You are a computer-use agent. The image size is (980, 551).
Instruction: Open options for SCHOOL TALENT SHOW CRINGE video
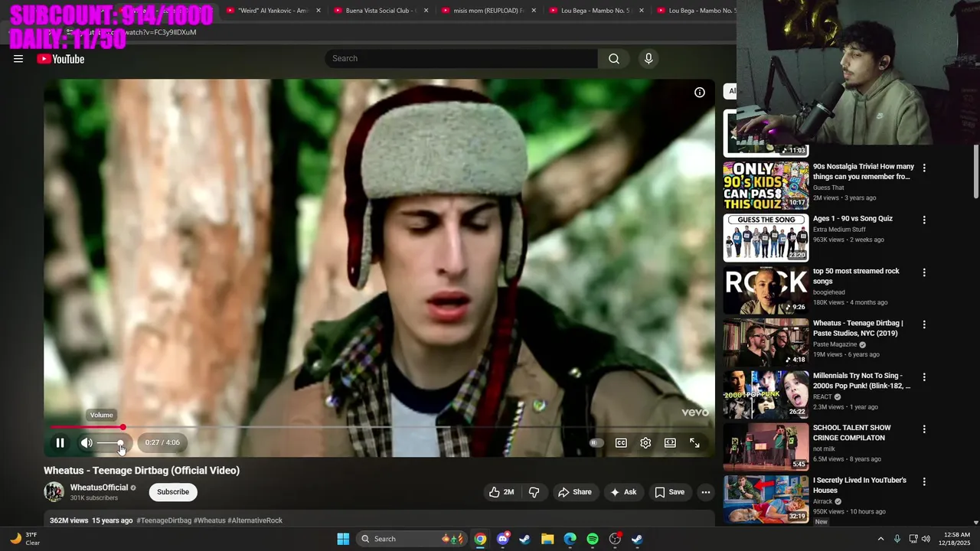pyautogui.click(x=924, y=429)
